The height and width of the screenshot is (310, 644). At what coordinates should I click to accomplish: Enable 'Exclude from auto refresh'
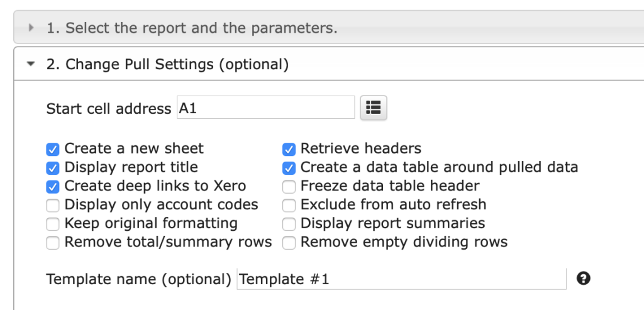point(289,205)
